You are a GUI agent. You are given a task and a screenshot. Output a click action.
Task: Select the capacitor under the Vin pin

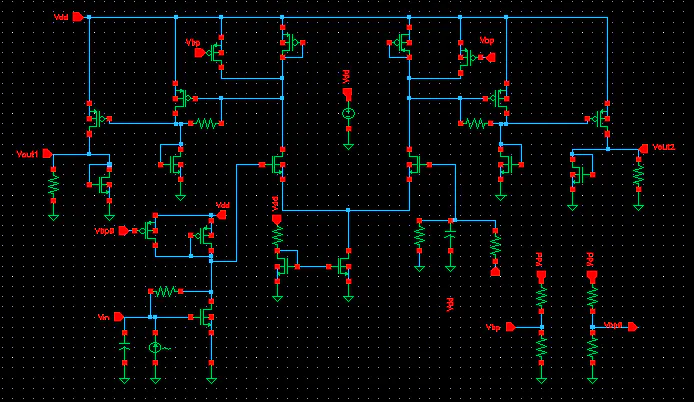[125, 348]
